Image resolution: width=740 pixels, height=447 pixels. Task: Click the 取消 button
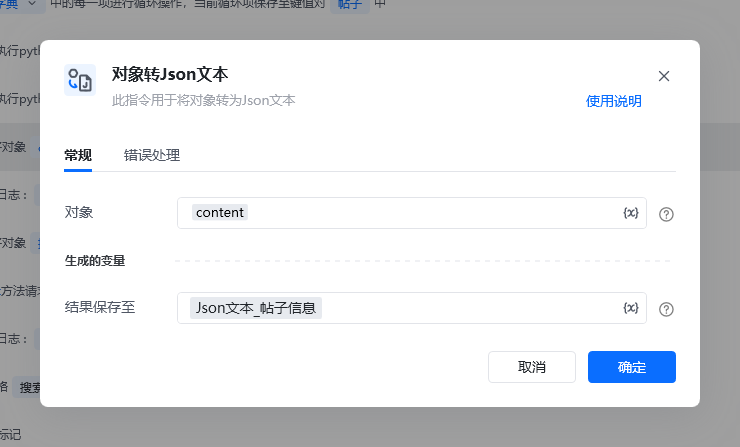coord(531,367)
